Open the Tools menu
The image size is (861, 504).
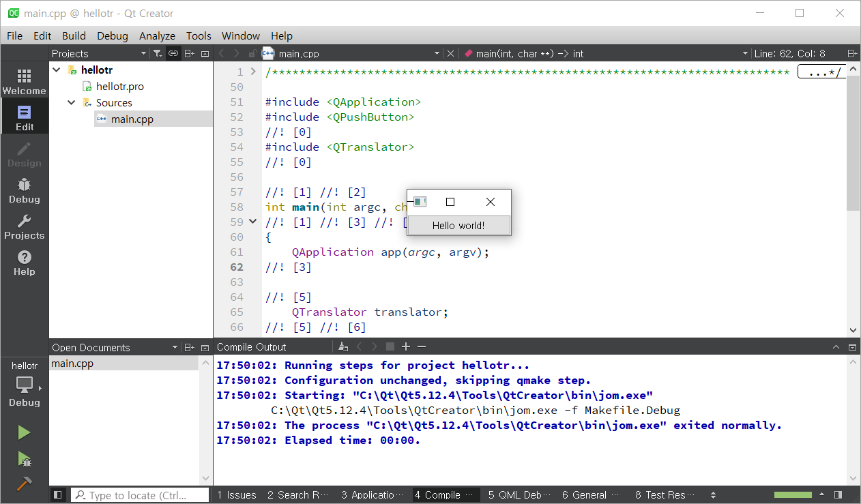pos(199,35)
